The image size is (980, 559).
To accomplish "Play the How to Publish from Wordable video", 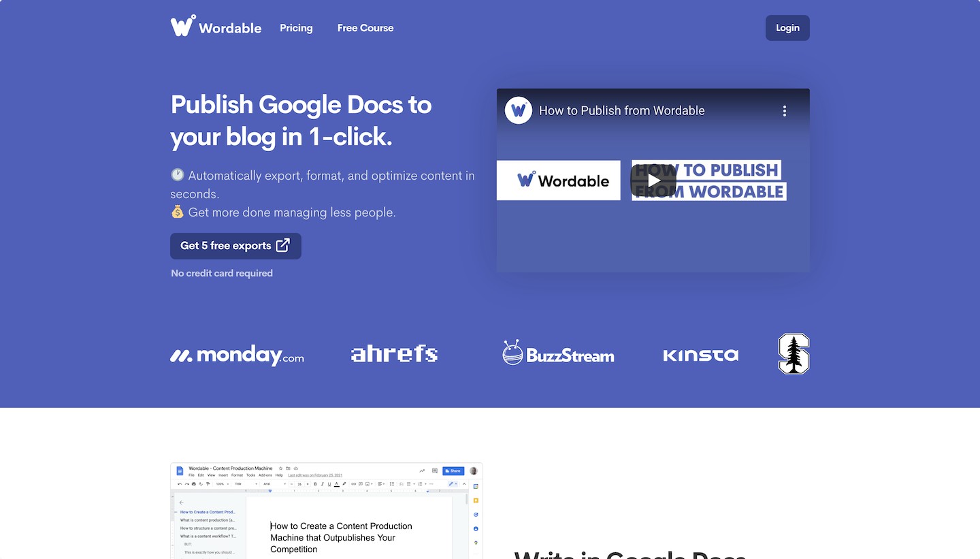I will [x=653, y=180].
